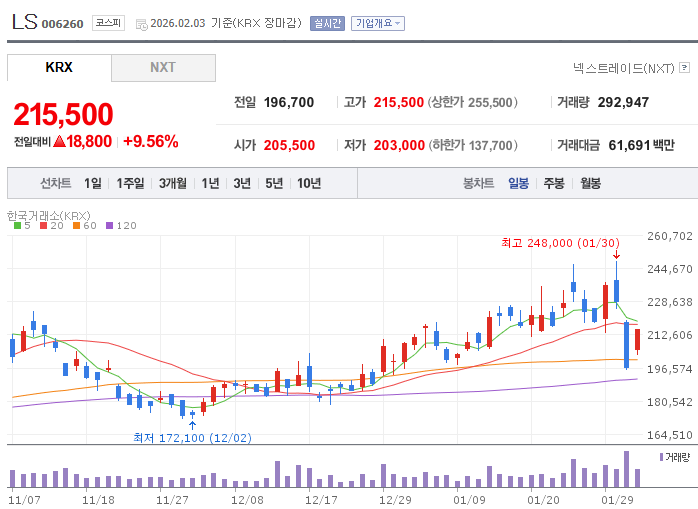Open the 기업개요 dropdown
Image resolution: width=698 pixels, height=509 pixels.
pyautogui.click(x=378, y=23)
